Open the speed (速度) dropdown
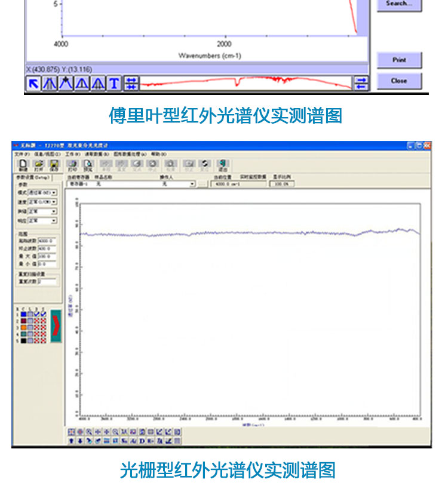The image size is (448, 495). pos(54,202)
